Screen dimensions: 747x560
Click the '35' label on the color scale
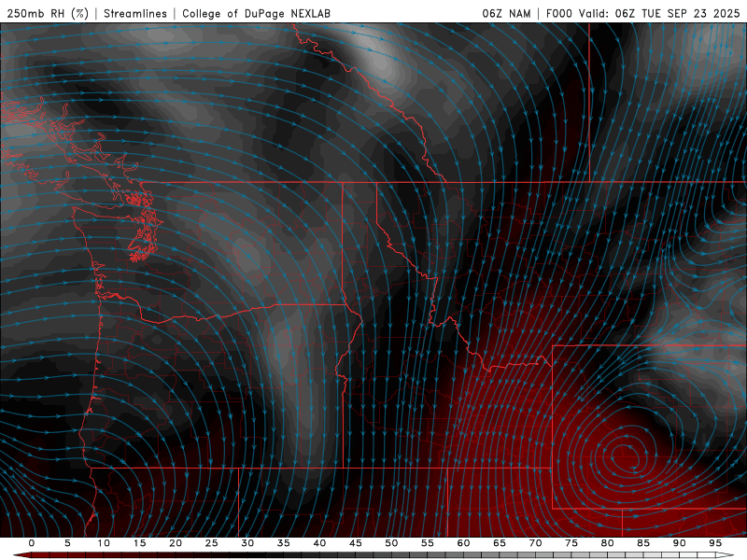click(284, 543)
